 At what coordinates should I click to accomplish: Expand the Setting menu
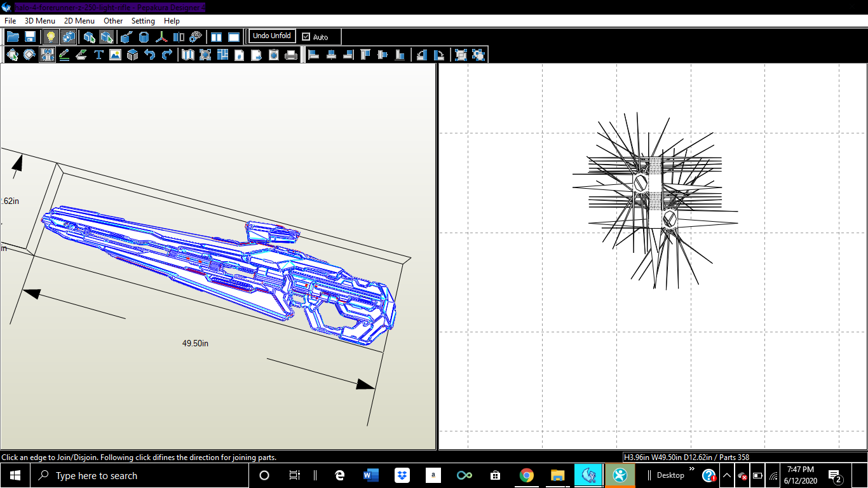[143, 21]
